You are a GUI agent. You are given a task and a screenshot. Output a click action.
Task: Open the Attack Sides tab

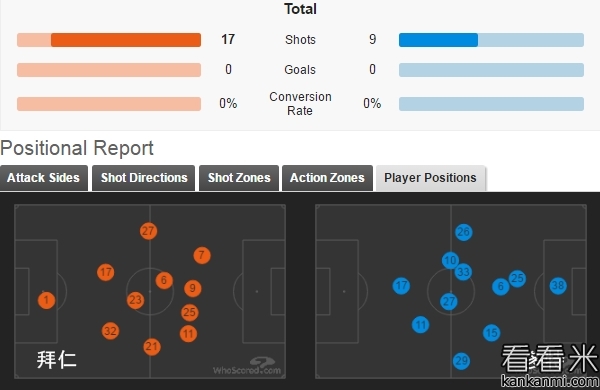tap(44, 178)
